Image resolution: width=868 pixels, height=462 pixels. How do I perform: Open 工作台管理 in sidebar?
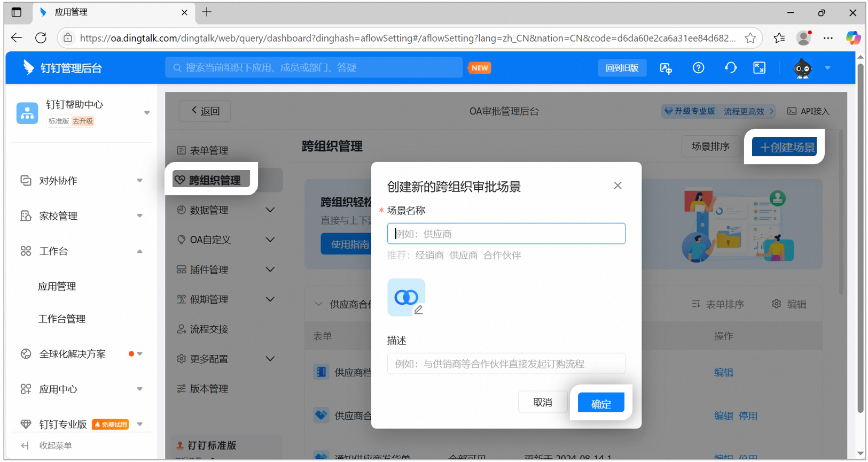tap(62, 319)
